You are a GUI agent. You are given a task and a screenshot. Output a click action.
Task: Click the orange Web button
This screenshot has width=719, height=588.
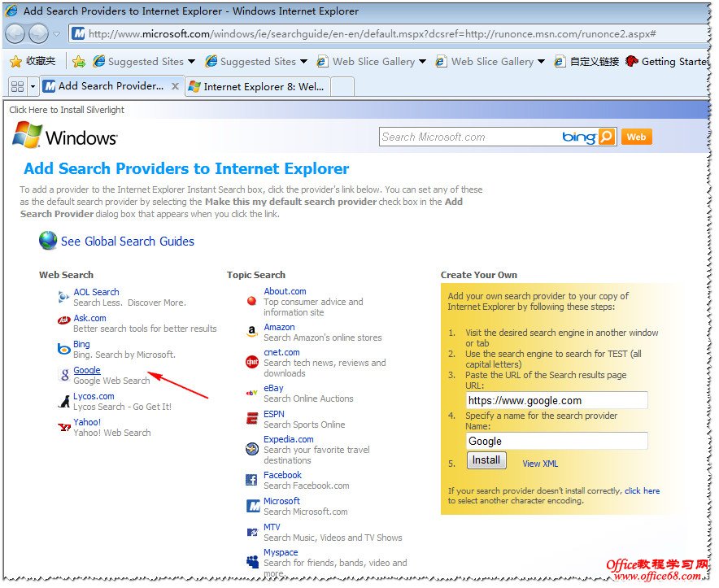pyautogui.click(x=636, y=137)
